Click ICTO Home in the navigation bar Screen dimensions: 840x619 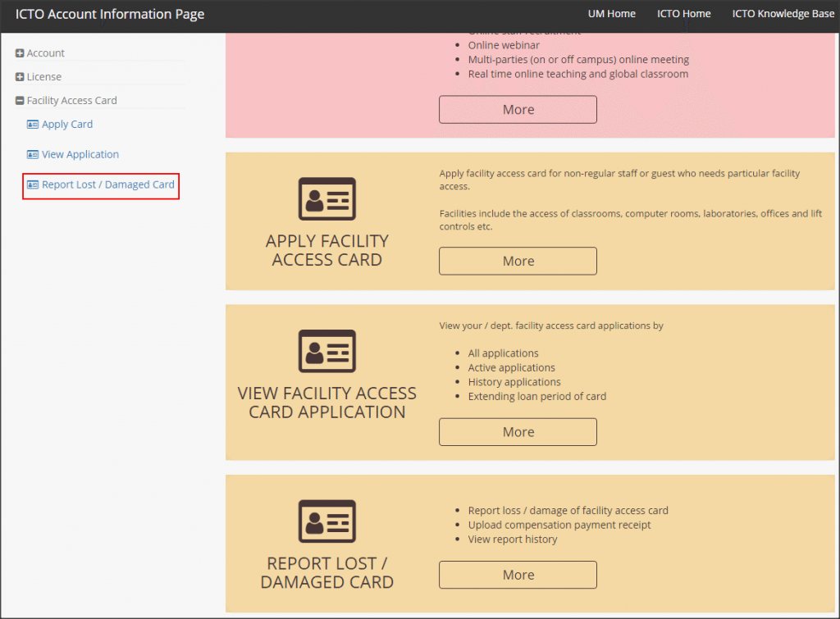[x=683, y=13]
